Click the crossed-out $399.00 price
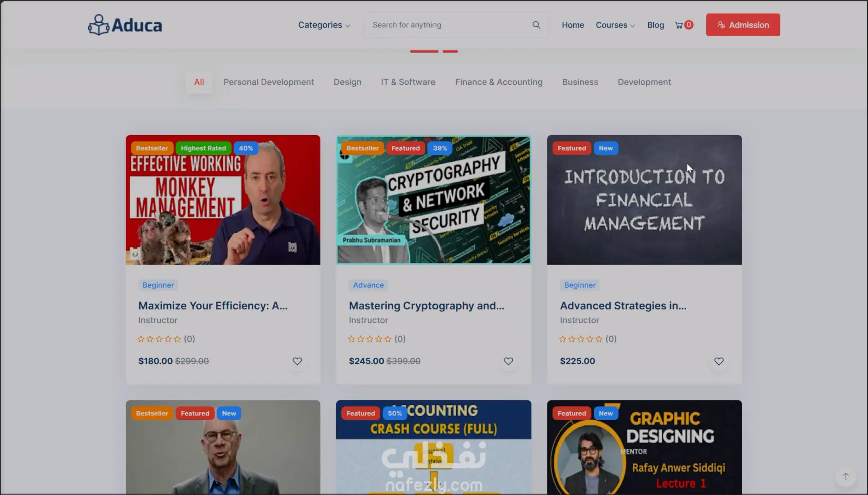Screen dimensions: 868x495 click(x=404, y=361)
